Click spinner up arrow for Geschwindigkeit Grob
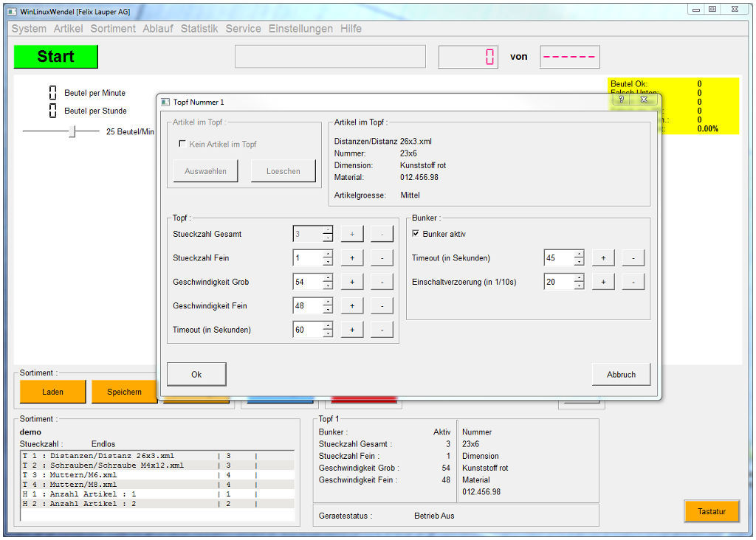756x540 pixels. [328, 278]
